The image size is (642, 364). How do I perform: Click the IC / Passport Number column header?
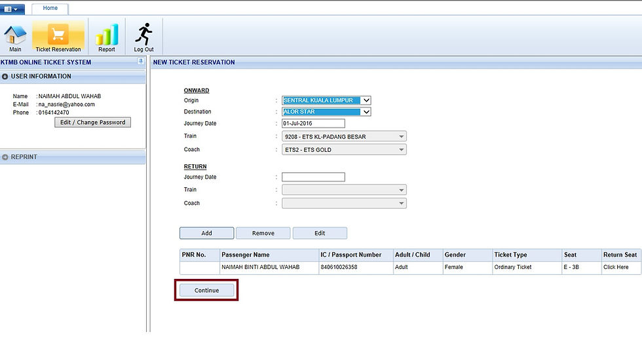pos(356,255)
